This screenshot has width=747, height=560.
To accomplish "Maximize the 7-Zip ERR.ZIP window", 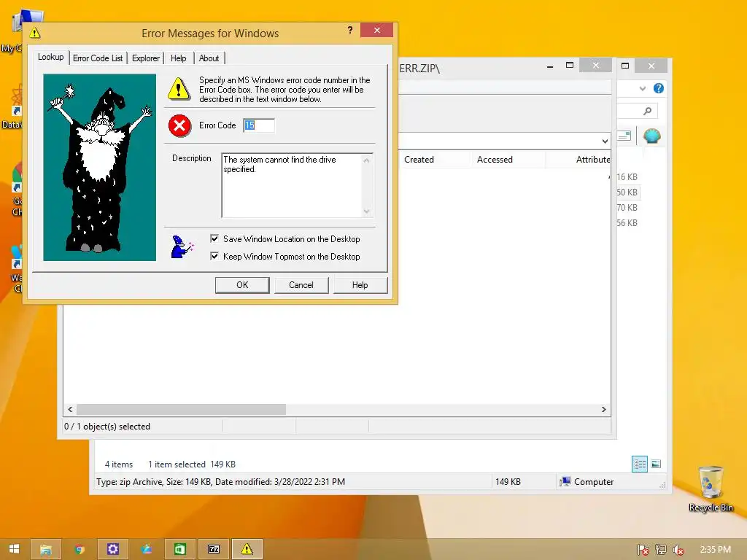I will [x=570, y=65].
